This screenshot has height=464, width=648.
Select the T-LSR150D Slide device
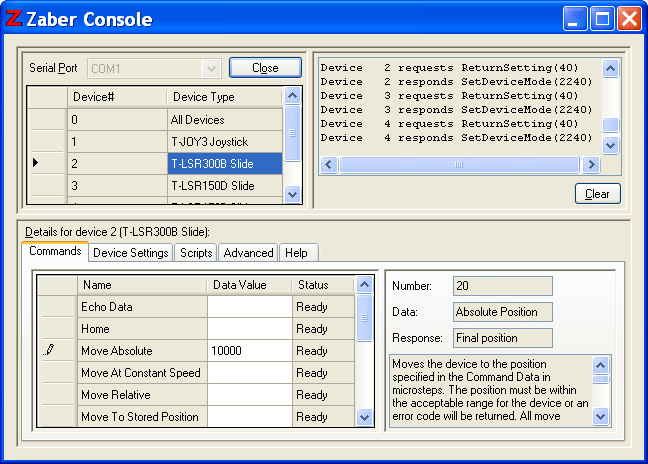click(225, 186)
